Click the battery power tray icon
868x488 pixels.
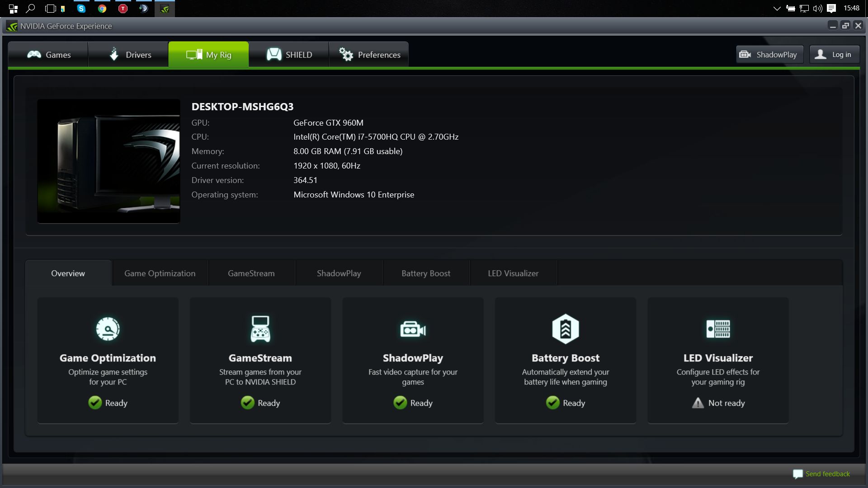(791, 9)
